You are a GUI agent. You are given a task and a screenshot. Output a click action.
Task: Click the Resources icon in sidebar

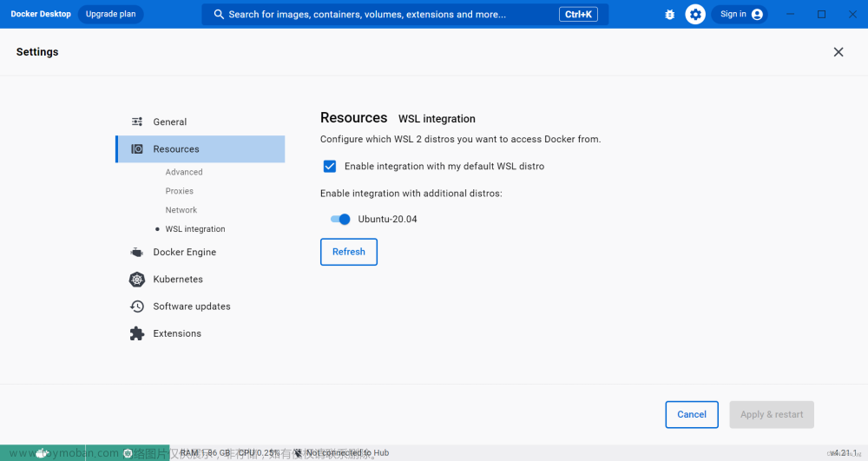tap(137, 148)
